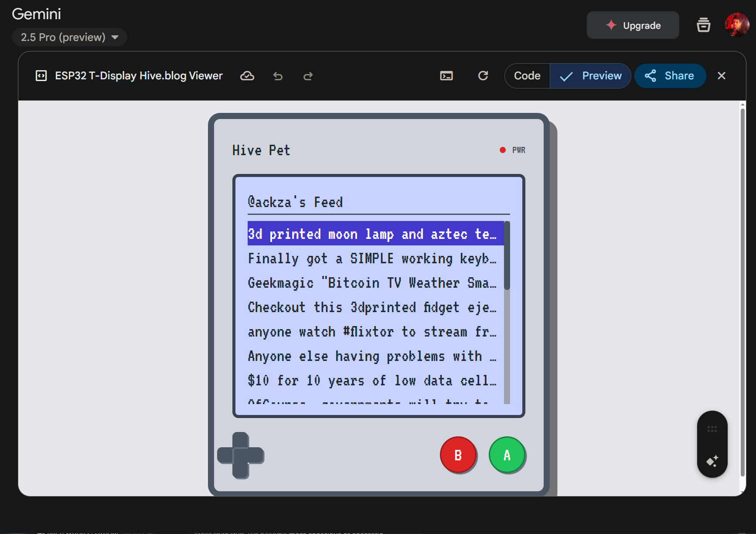Open the stacked-cards icon next to Upgrade
Viewport: 756px width, 534px height.
pyautogui.click(x=703, y=25)
